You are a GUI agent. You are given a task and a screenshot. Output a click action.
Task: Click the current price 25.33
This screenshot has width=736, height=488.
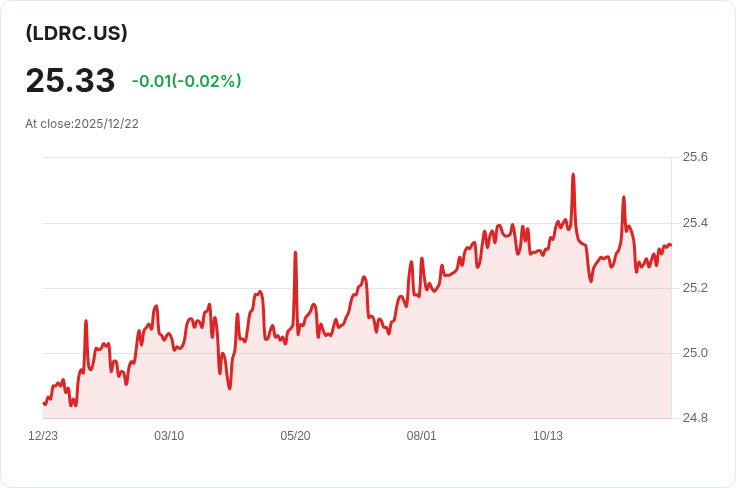(70, 81)
